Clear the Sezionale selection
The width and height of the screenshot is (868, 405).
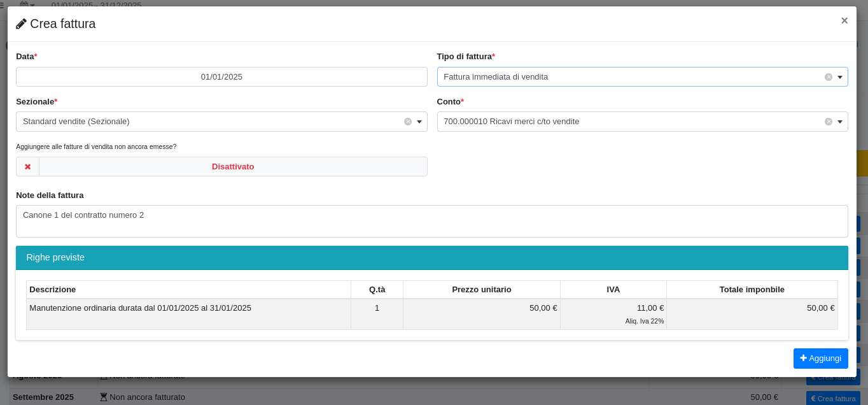point(407,122)
